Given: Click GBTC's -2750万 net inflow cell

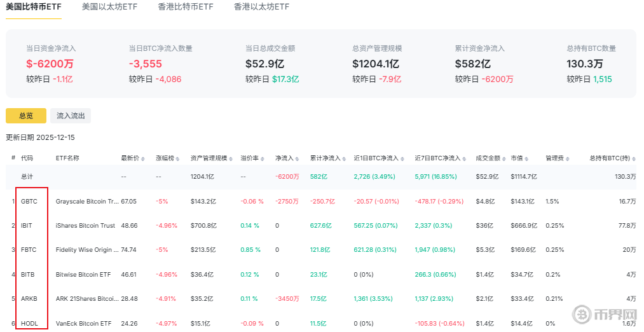Looking at the screenshot, I should 287,202.
